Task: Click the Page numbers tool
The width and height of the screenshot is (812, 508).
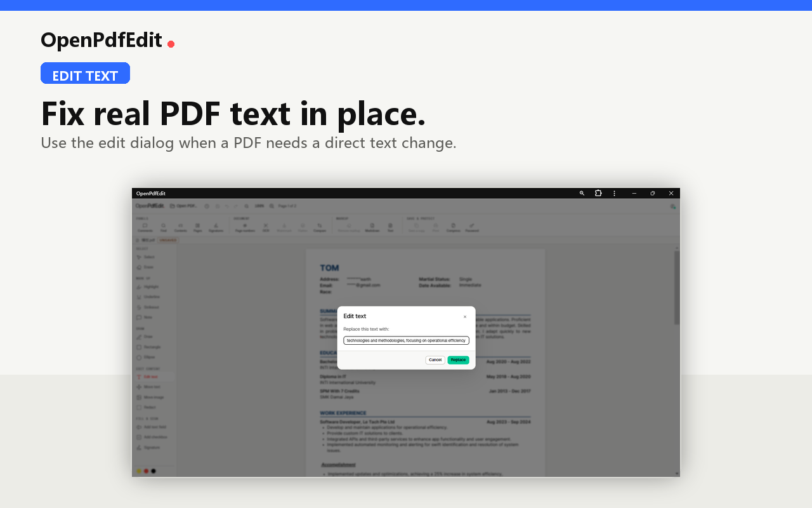Action: click(x=245, y=227)
